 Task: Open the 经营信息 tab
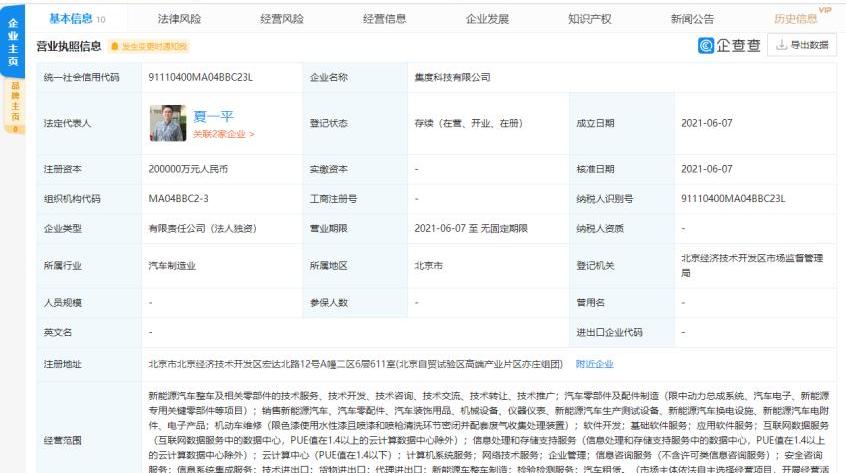[x=384, y=18]
